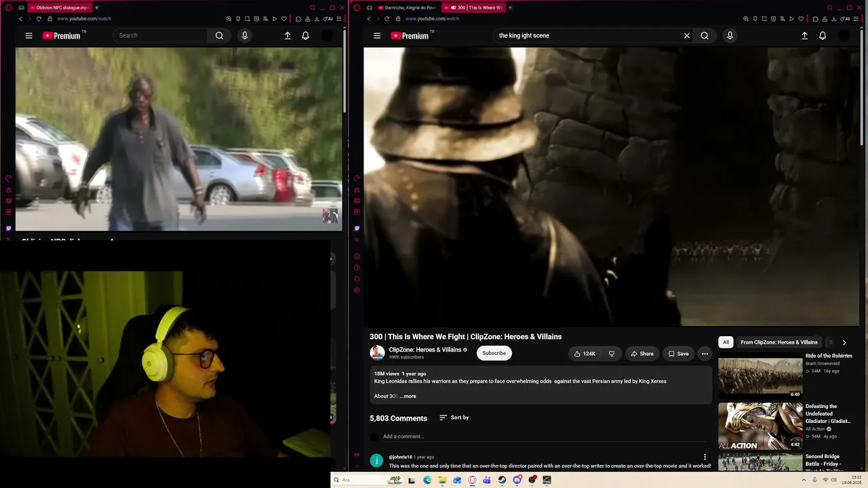Open File Explorer from the taskbar
Viewport: 868px width, 488px height.
442,480
